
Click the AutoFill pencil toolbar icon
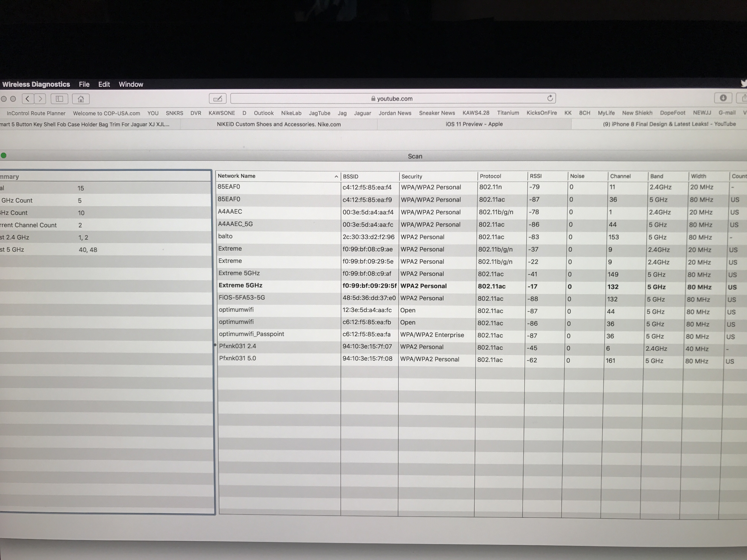tap(218, 99)
